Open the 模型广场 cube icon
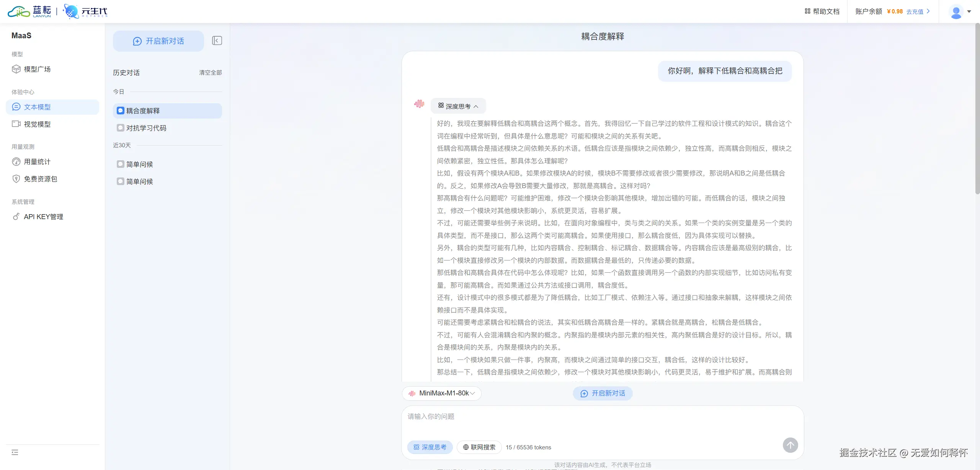 tap(16, 69)
